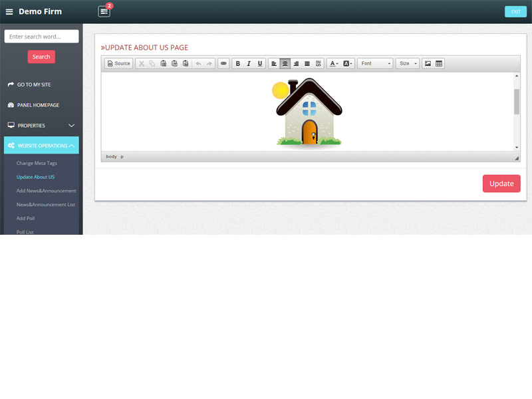532x399 pixels.
Task: Click the search word input field
Action: pos(41,37)
